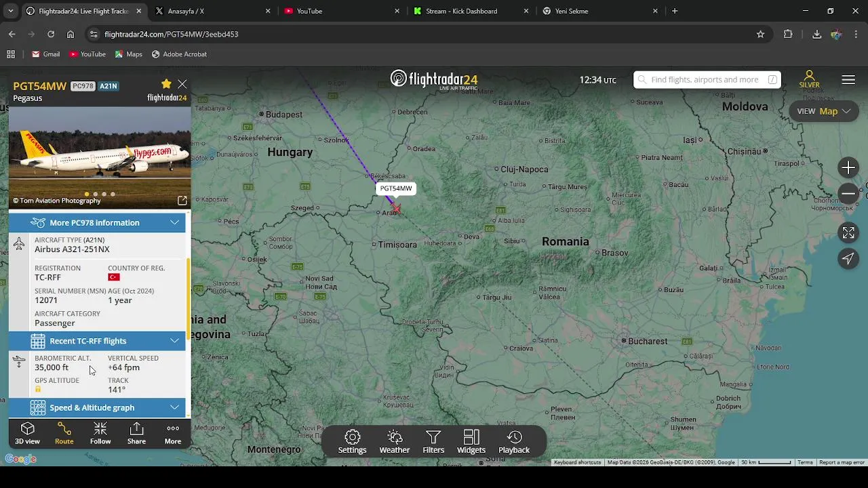Zoom out on the map
Image resolution: width=868 pixels, height=488 pixels.
click(x=848, y=194)
